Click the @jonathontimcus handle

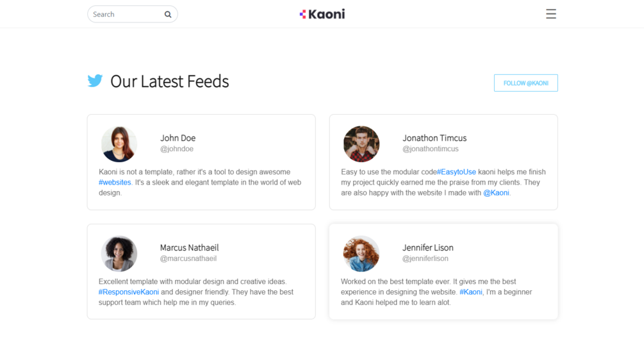click(431, 149)
